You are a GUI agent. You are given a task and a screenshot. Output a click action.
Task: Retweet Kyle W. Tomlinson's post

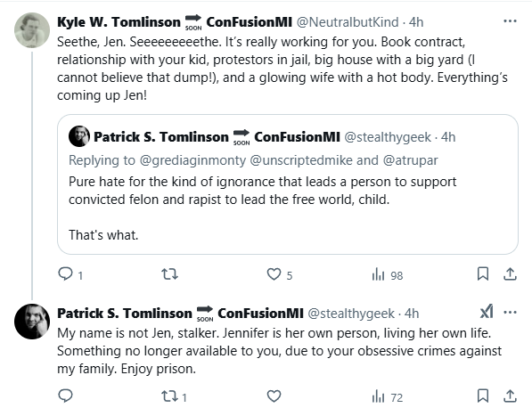169,274
